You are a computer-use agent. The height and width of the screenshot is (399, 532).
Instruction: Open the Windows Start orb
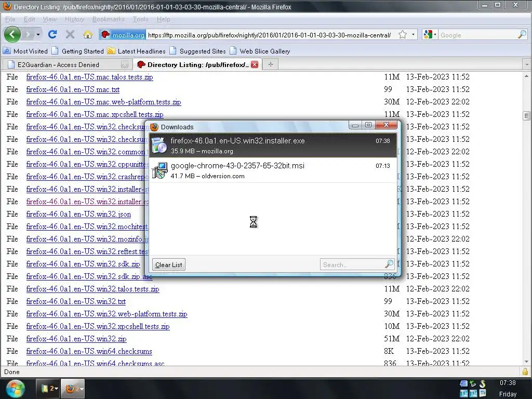point(16,389)
